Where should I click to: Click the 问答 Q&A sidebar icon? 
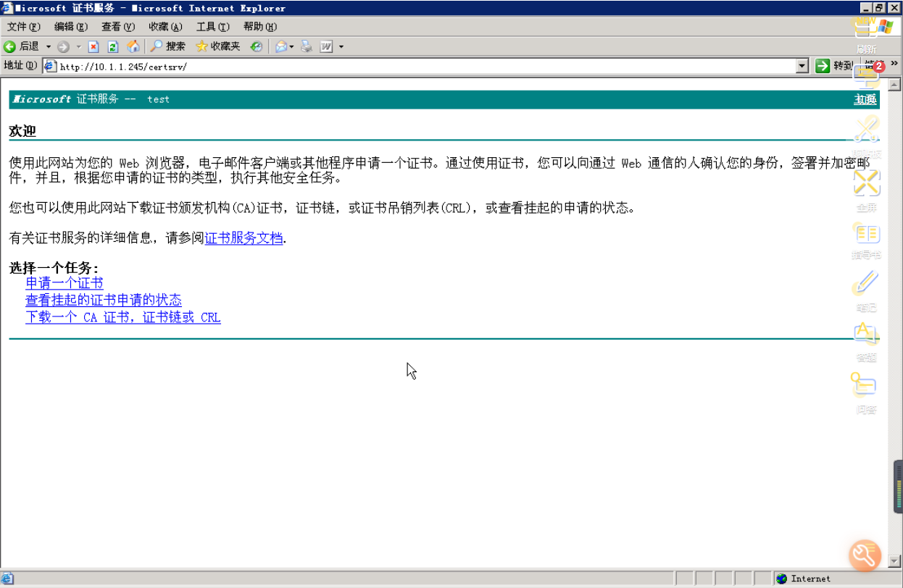pos(867,393)
